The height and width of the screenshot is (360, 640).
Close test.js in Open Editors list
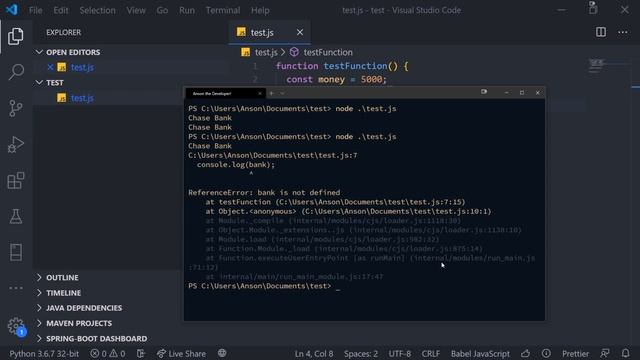50,67
